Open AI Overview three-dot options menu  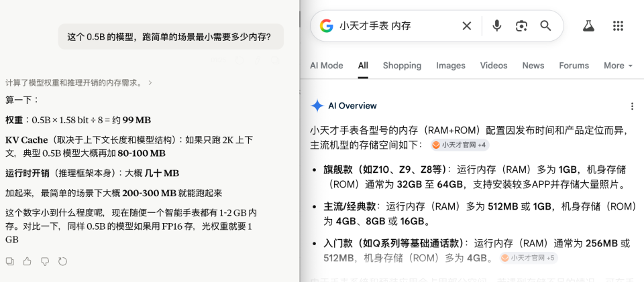[632, 107]
